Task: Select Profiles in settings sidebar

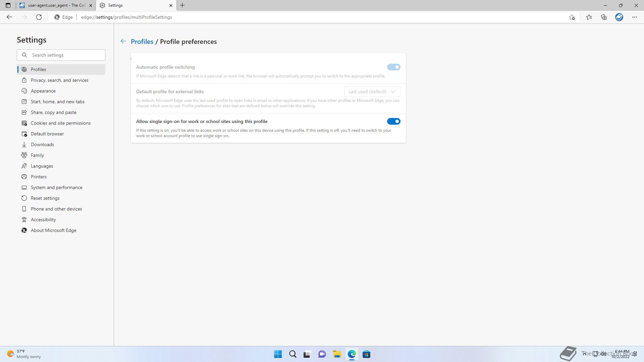Action: pos(61,69)
